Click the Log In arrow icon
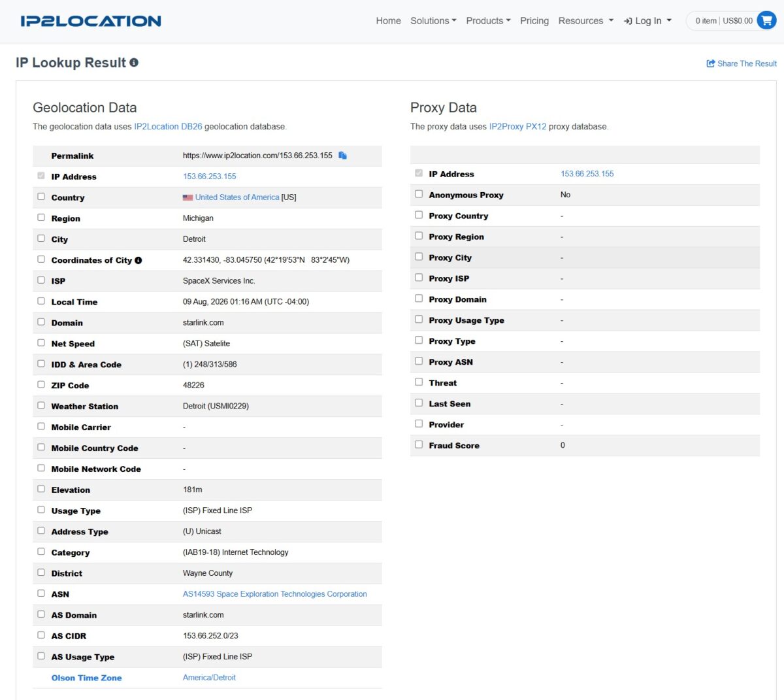This screenshot has height=700, width=784. click(x=628, y=21)
